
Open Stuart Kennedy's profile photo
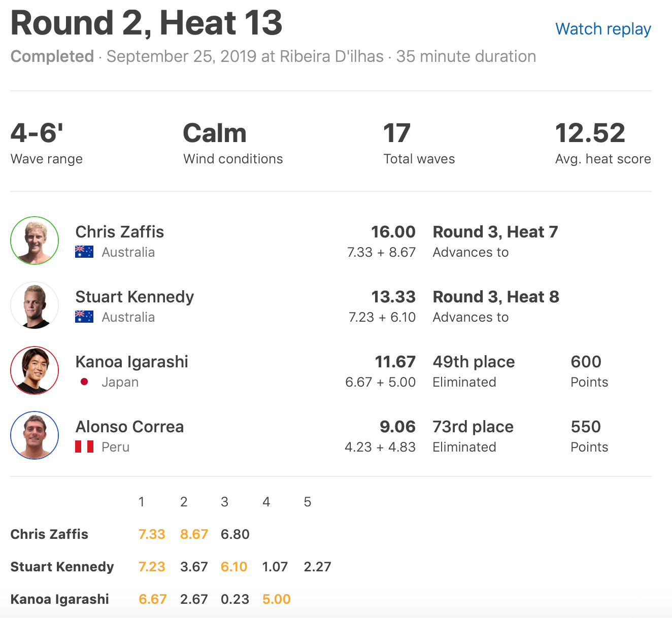[35, 305]
